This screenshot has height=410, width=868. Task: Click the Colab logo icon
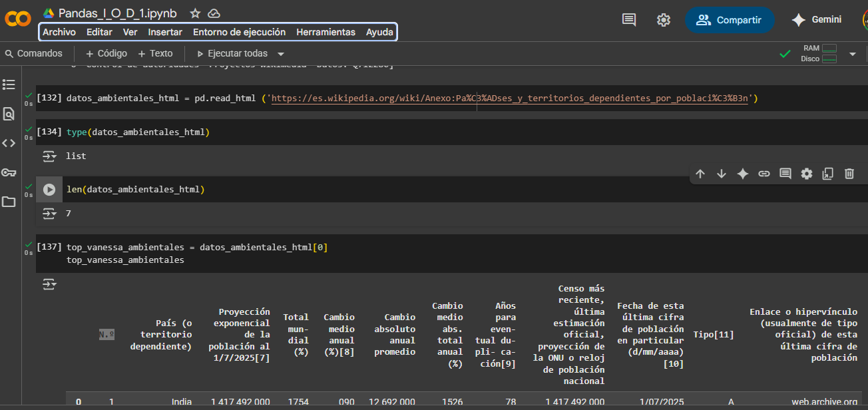18,19
